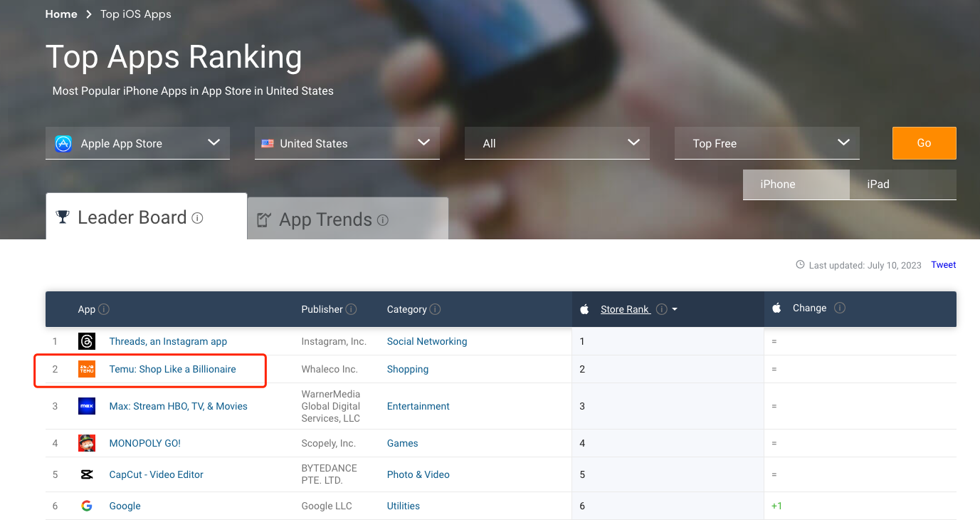Screen dimensions: 980x520
Task: Click info icon beside Publisher column header
Action: click(351, 309)
